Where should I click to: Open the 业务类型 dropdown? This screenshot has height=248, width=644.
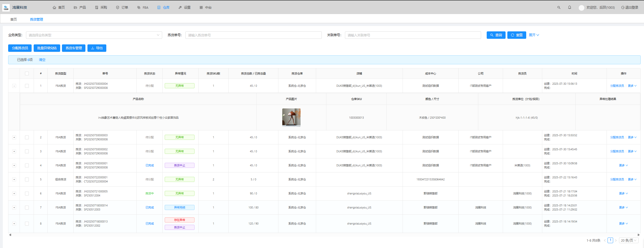[94, 35]
